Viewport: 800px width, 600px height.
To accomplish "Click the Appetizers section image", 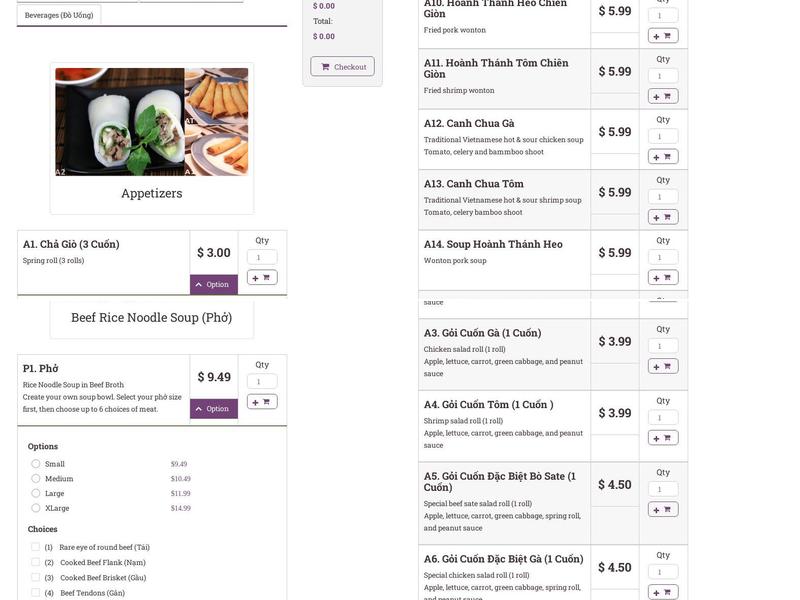I will pyautogui.click(x=151, y=121).
